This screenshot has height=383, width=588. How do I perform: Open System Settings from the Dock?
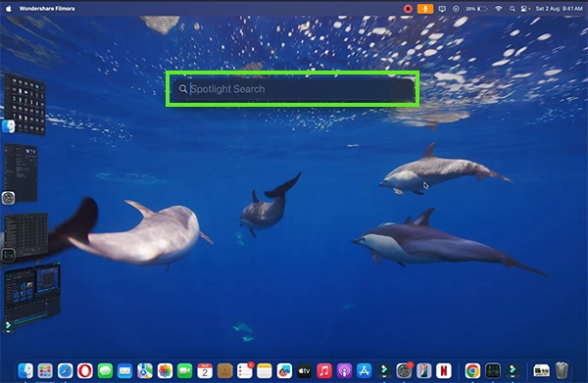pos(404,371)
